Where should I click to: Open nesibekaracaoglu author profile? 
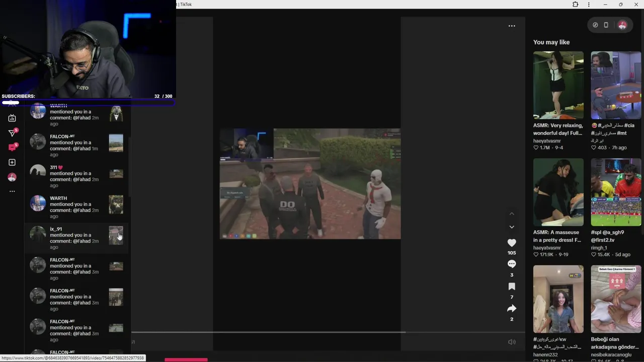tap(611, 355)
